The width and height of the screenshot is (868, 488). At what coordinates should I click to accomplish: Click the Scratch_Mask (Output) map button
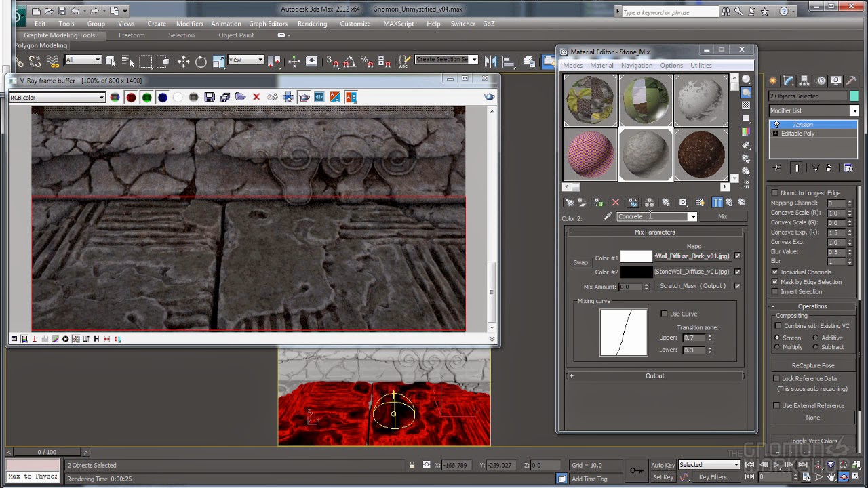692,286
